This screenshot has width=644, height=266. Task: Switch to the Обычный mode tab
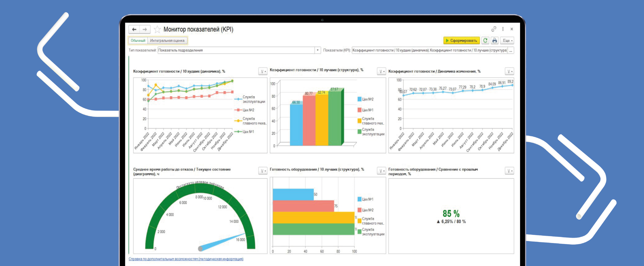tap(138, 40)
